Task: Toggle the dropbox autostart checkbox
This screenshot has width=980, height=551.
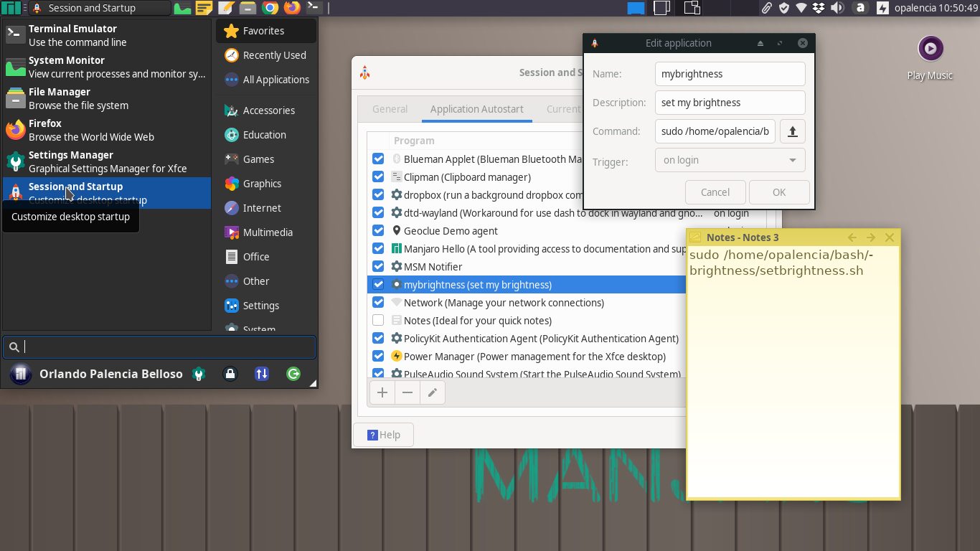Action: point(378,194)
